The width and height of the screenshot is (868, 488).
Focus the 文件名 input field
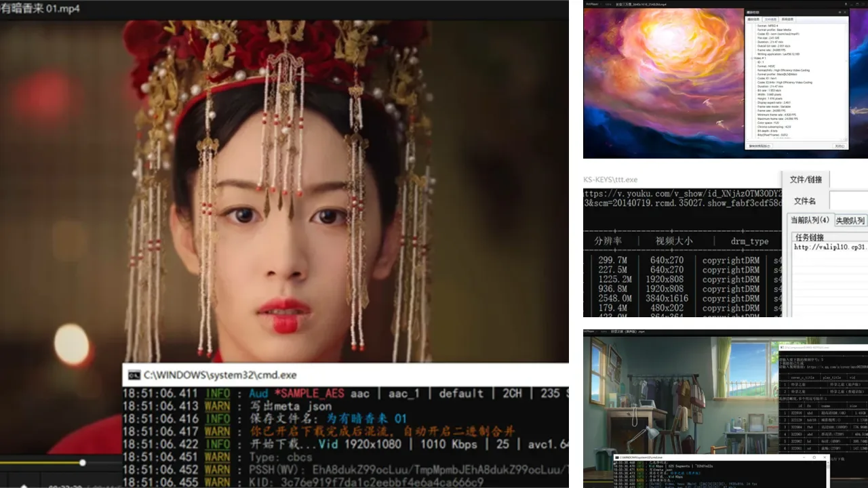[848, 201]
